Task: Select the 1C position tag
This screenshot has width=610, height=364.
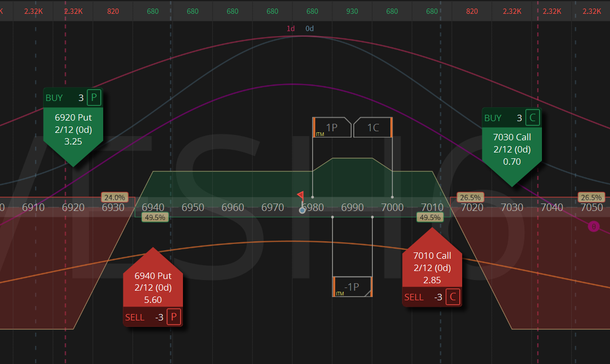Action: tap(373, 128)
